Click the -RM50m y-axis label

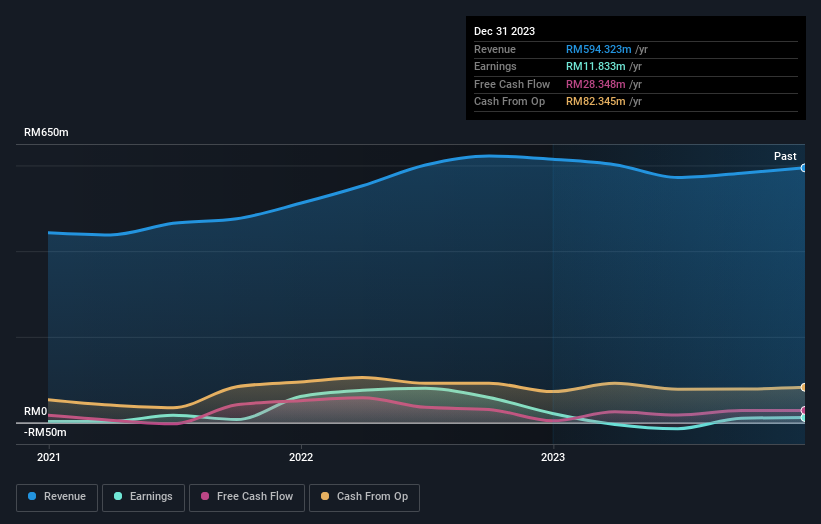coord(45,432)
